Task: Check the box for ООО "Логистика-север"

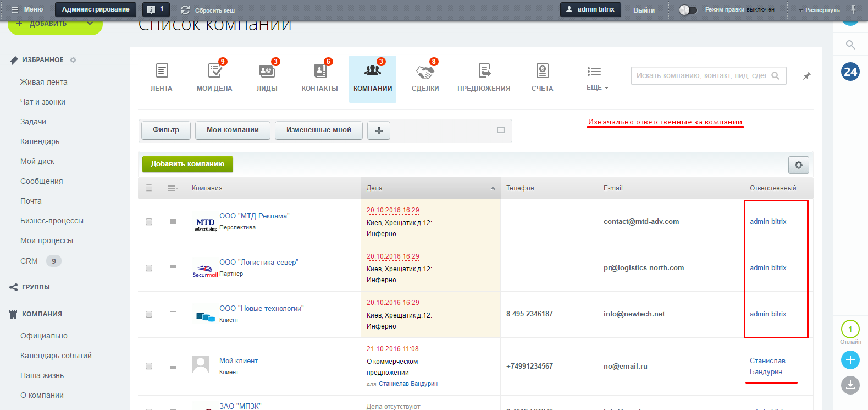Action: coord(149,268)
